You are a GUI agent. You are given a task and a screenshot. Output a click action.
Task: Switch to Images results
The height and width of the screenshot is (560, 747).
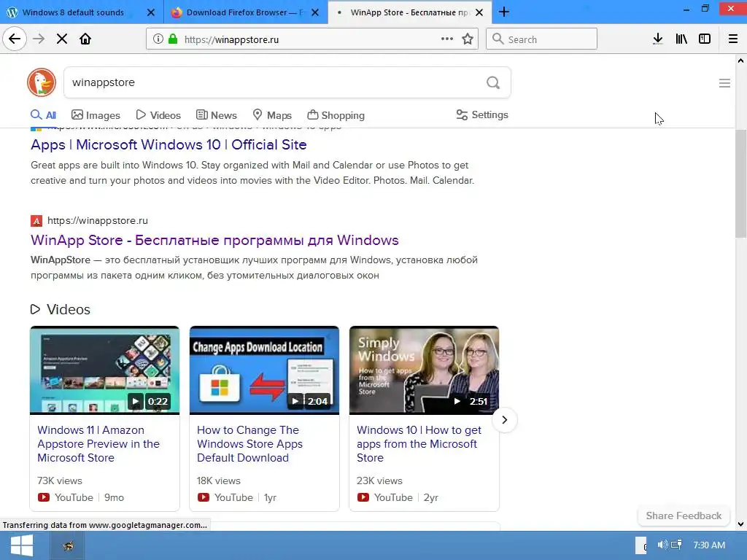pyautogui.click(x=96, y=115)
